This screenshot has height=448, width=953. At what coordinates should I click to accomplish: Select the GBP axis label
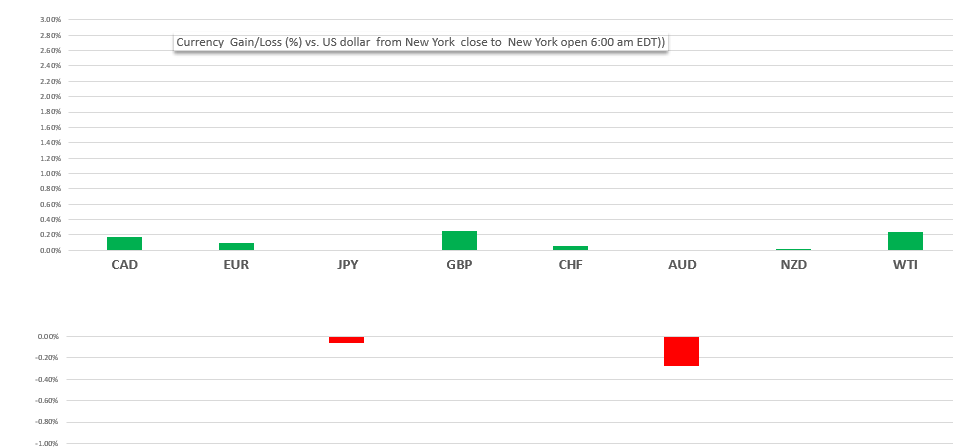tap(459, 265)
